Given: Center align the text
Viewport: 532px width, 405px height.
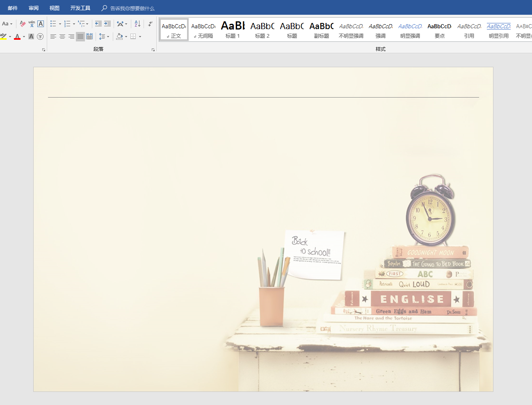Looking at the screenshot, I should pyautogui.click(x=62, y=36).
